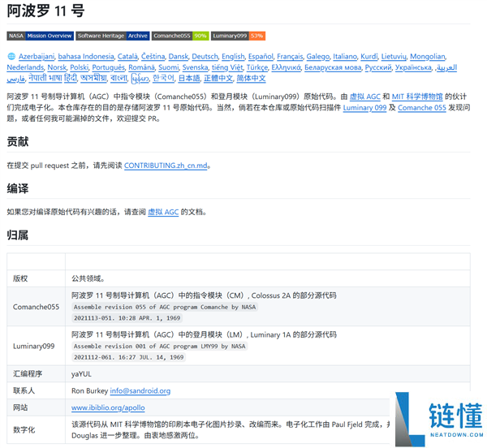Image resolution: width=487 pixels, height=448 pixels.
Task: Open the हिंदी translation link
Action: click(x=71, y=78)
